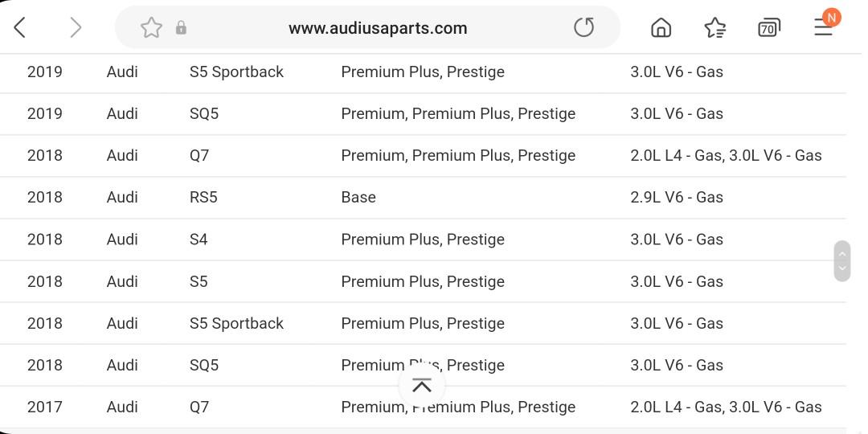Click the RS5 Base trim cell
Viewport: 868px width, 434px height.
coord(358,198)
